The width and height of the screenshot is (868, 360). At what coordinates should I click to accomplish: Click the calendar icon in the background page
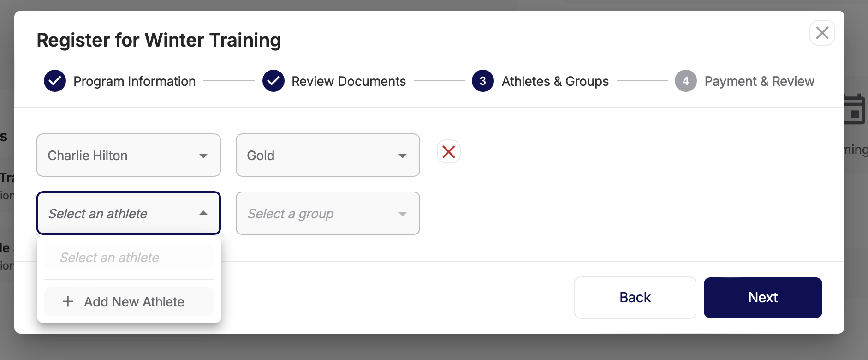click(855, 109)
